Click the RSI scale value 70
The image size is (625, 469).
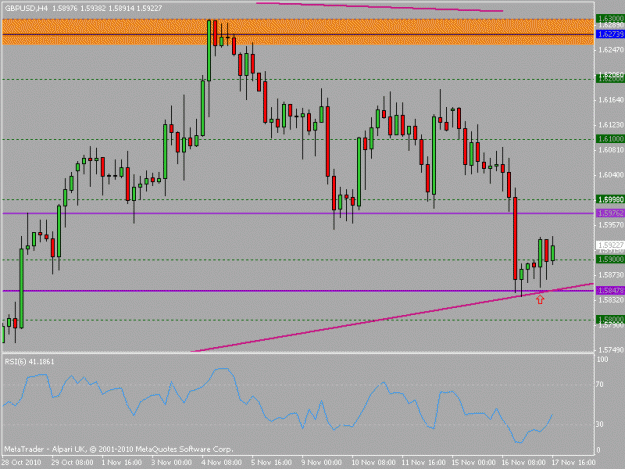coord(600,385)
